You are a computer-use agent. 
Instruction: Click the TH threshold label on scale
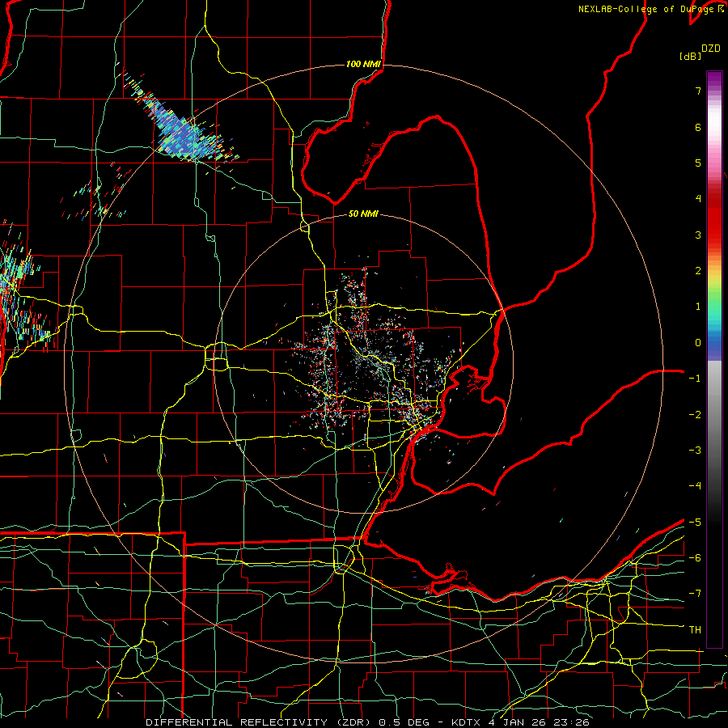[695, 630]
